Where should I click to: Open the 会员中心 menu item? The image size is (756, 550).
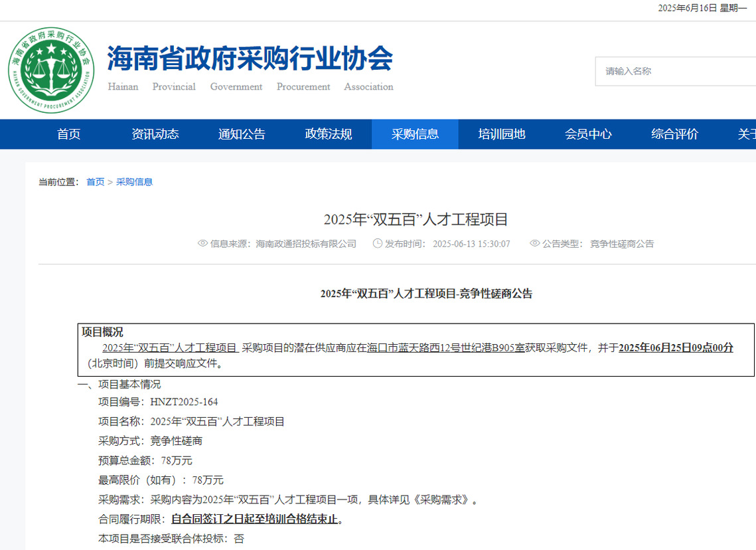point(588,134)
